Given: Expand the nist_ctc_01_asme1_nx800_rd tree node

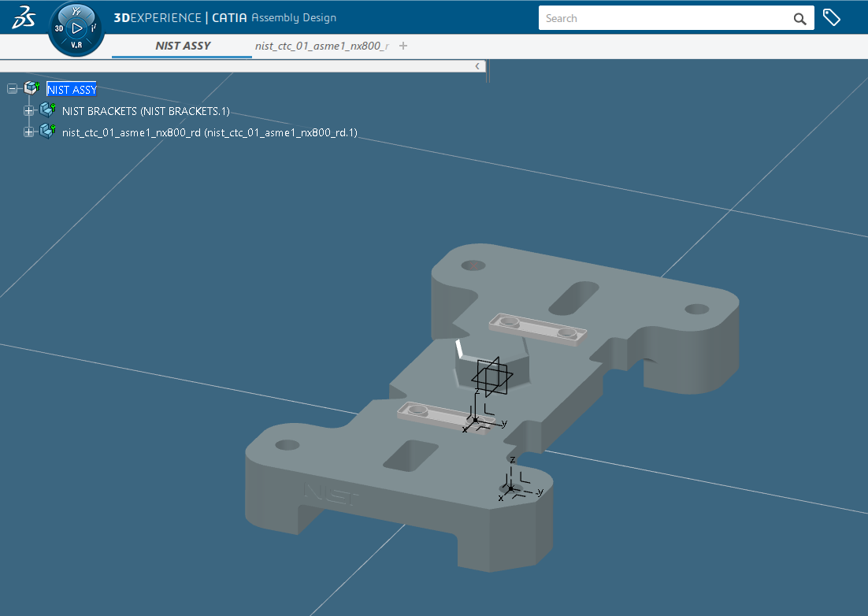Looking at the screenshot, I should (x=29, y=132).
